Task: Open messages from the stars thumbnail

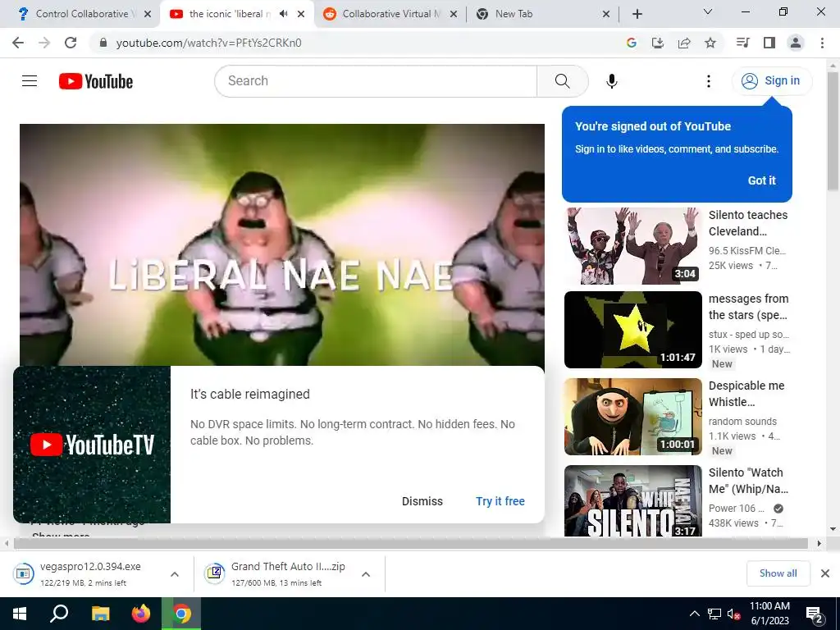Action: (633, 330)
